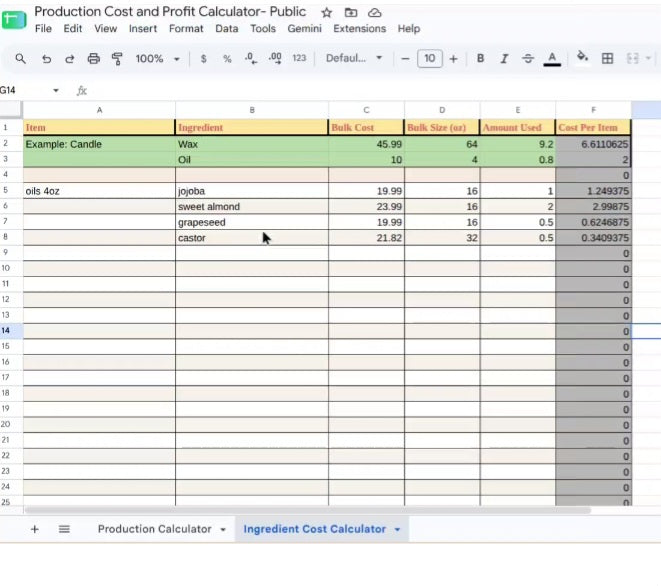Toggle italic formatting
The width and height of the screenshot is (661, 586).
point(504,59)
